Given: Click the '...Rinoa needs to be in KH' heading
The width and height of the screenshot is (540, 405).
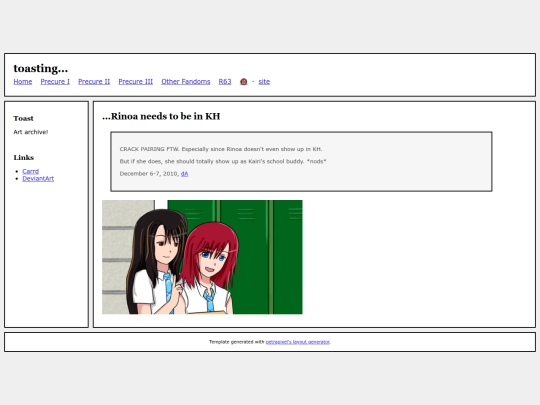Looking at the screenshot, I should point(161,116).
